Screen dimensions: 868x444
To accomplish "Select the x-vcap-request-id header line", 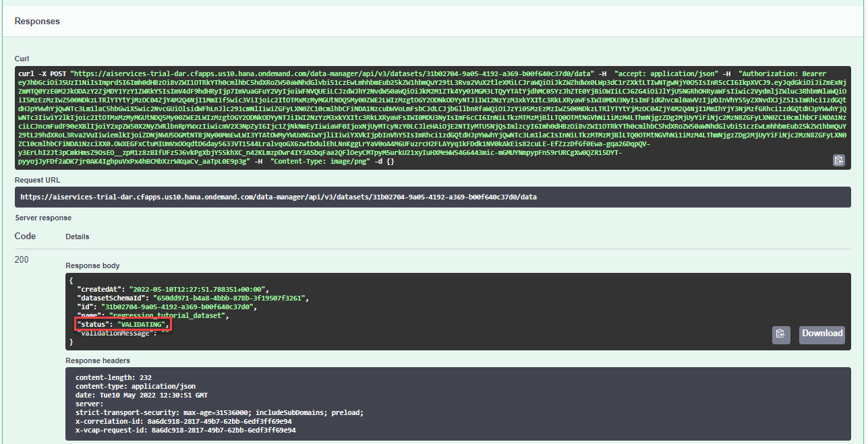I will 185,430.
